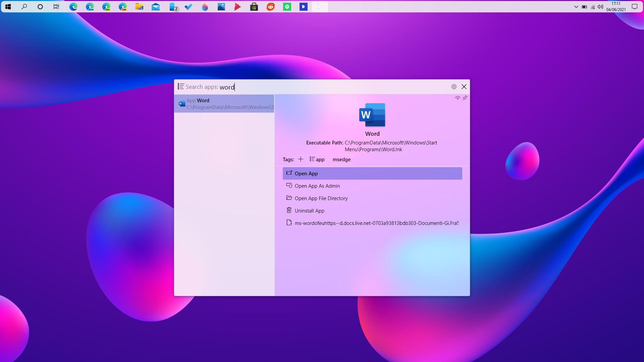Image resolution: width=644 pixels, height=362 pixels.
Task: Open the Action Center notifications icon
Action: click(635, 7)
